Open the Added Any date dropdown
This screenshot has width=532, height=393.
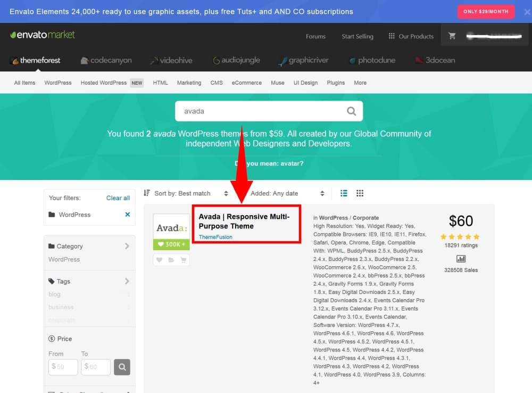click(x=287, y=193)
